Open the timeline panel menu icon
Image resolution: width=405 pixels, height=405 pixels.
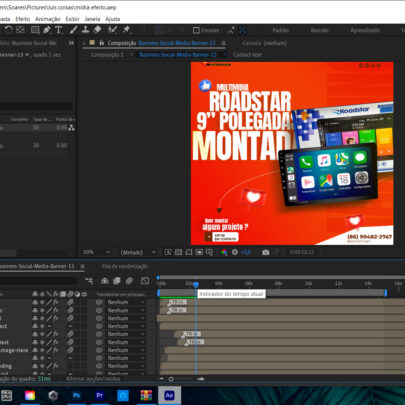82,266
